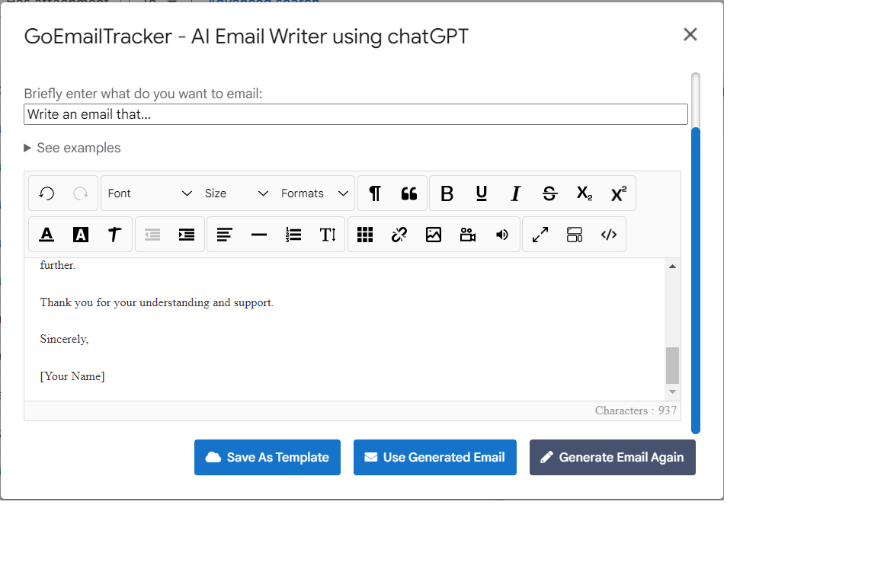The height and width of the screenshot is (588, 884).
Task: Select the insert video icon
Action: click(x=467, y=234)
